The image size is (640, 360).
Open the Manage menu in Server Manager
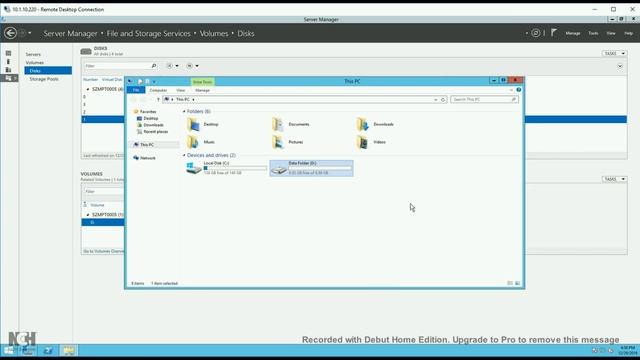coord(573,33)
